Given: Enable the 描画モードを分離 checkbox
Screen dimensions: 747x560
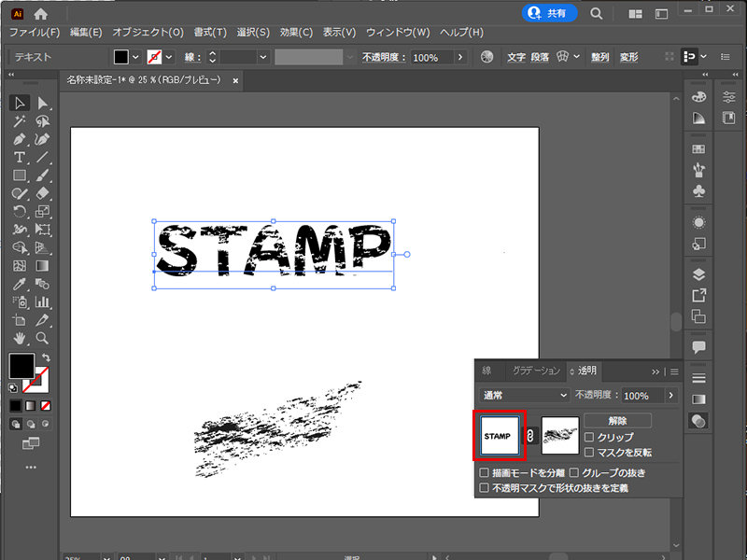Looking at the screenshot, I should pos(485,471).
